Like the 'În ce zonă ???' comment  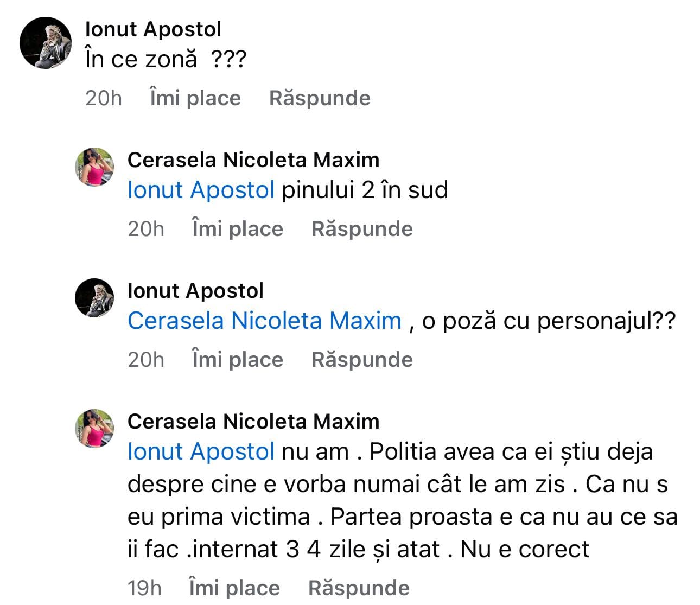click(195, 98)
